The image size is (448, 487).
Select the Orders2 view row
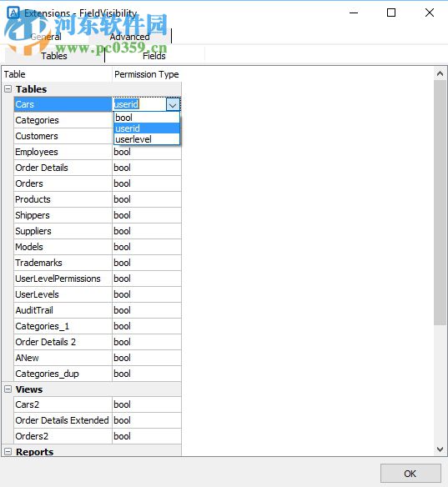click(x=63, y=436)
